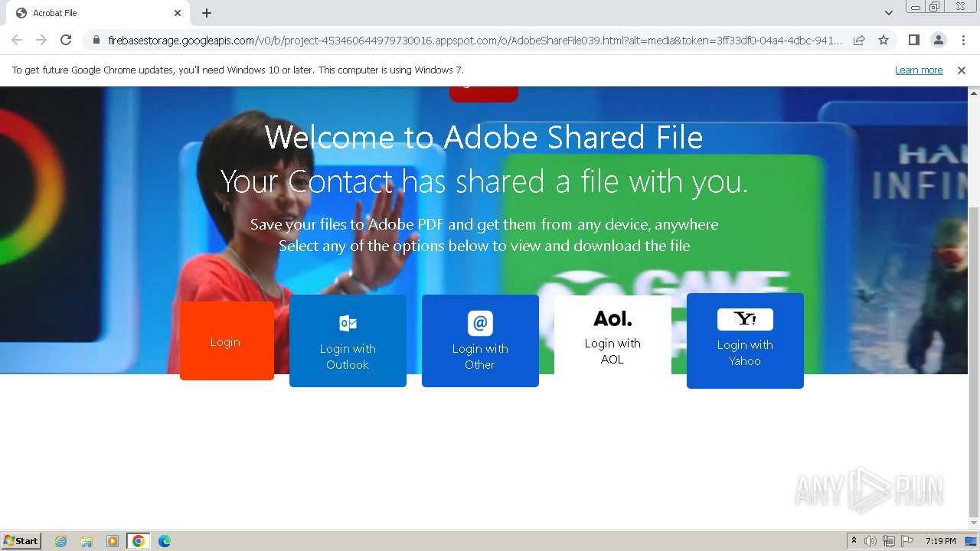Click the Yahoo Y! logo
980x551 pixels.
[745, 319]
